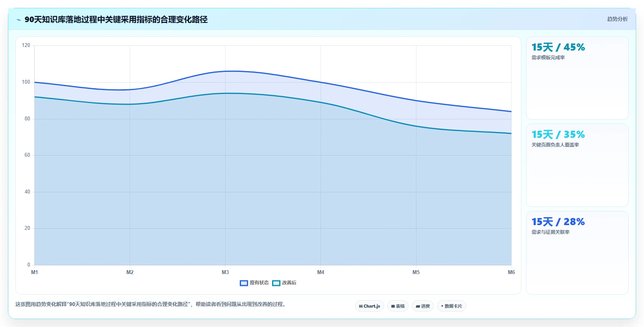Select the 15天 / 45% metric card value
The height and width of the screenshot is (327, 644).
558,47
